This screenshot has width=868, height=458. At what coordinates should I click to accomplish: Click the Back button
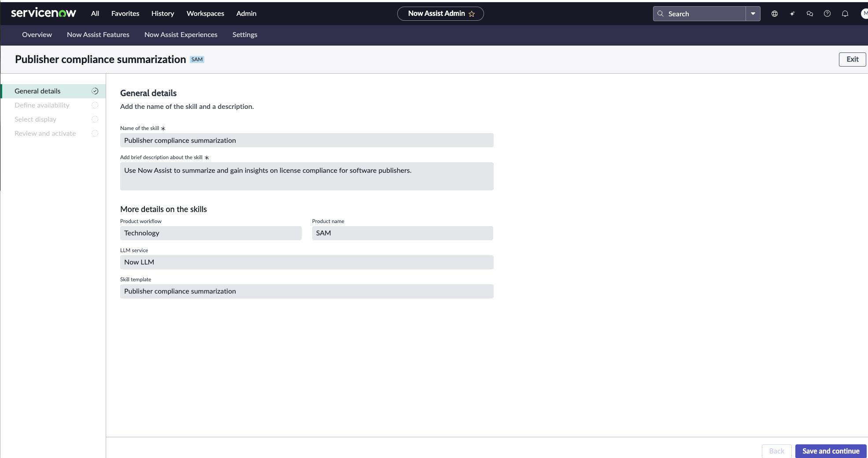(776, 451)
